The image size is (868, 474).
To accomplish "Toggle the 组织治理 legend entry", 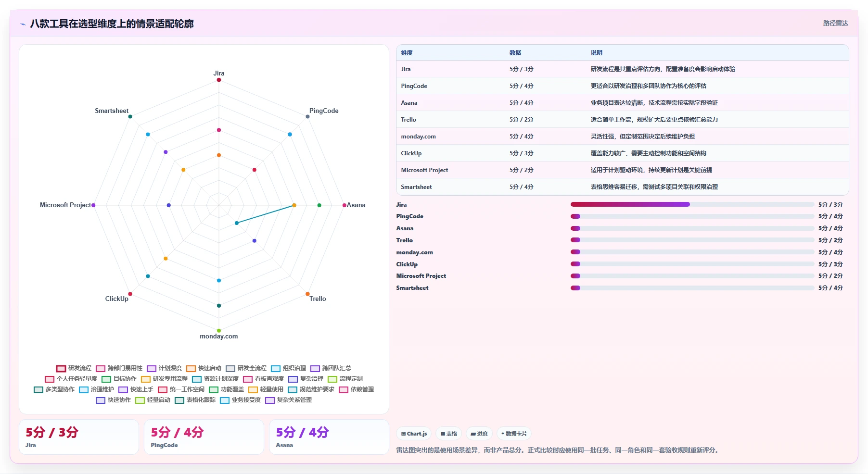I will click(288, 368).
